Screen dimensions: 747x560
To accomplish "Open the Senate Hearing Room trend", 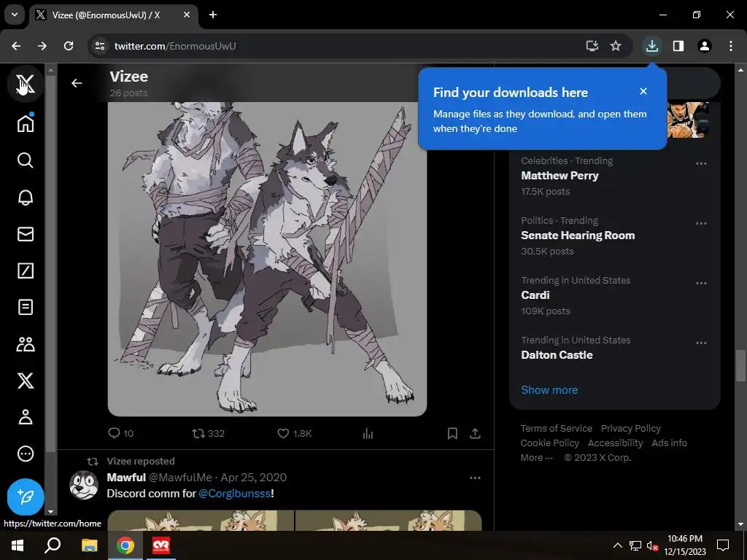I will (x=578, y=236).
